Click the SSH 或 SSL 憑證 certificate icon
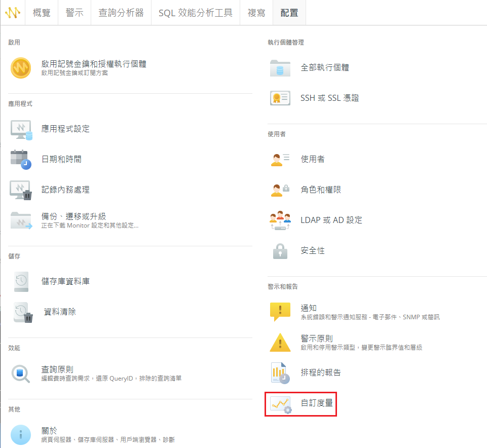The image size is (487, 448). (280, 98)
